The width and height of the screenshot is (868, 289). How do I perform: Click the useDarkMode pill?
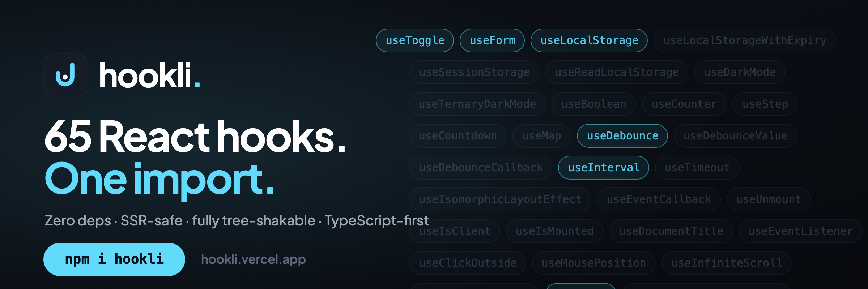(740, 72)
